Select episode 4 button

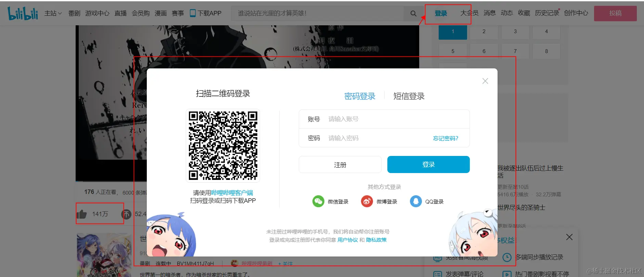546,32
